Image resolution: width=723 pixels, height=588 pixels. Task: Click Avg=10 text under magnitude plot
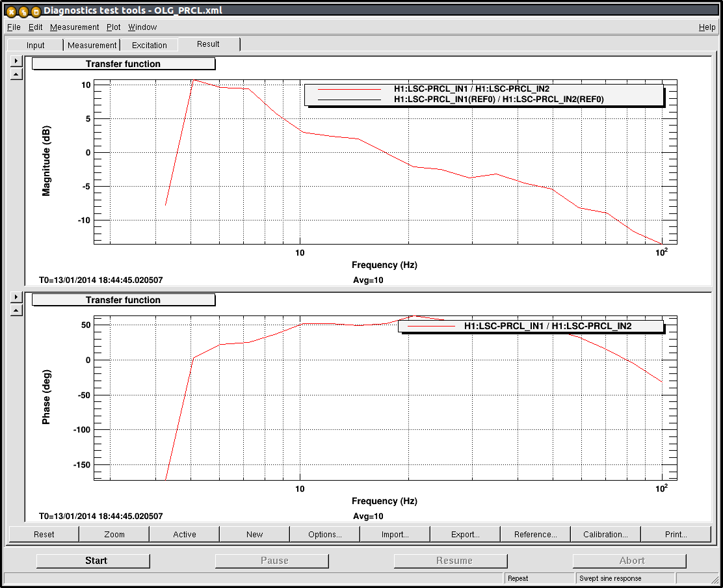pos(368,280)
